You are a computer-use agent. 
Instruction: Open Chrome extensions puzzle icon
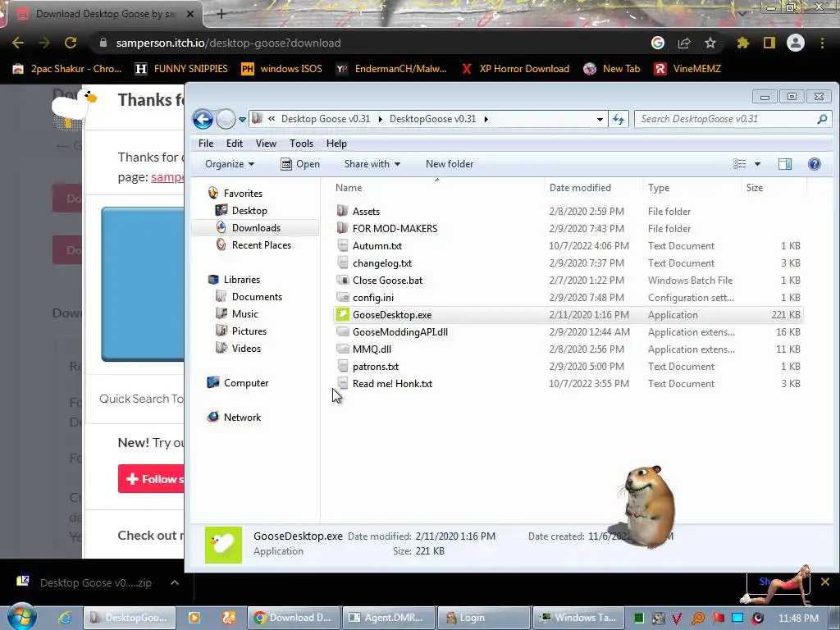click(x=742, y=43)
